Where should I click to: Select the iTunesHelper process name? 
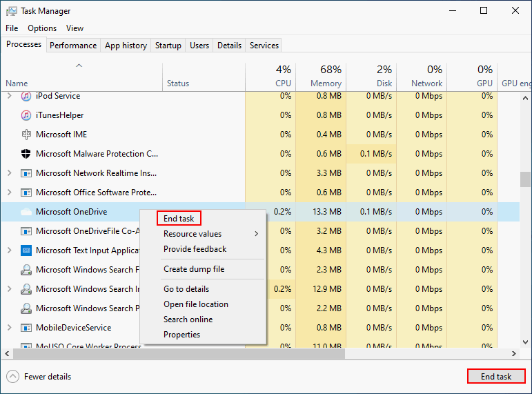(x=60, y=115)
